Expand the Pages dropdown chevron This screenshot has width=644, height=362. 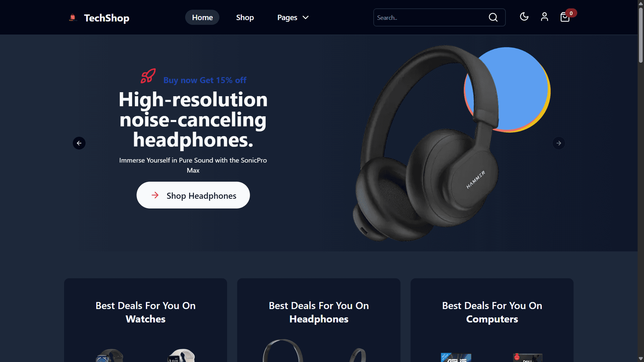coord(306,17)
